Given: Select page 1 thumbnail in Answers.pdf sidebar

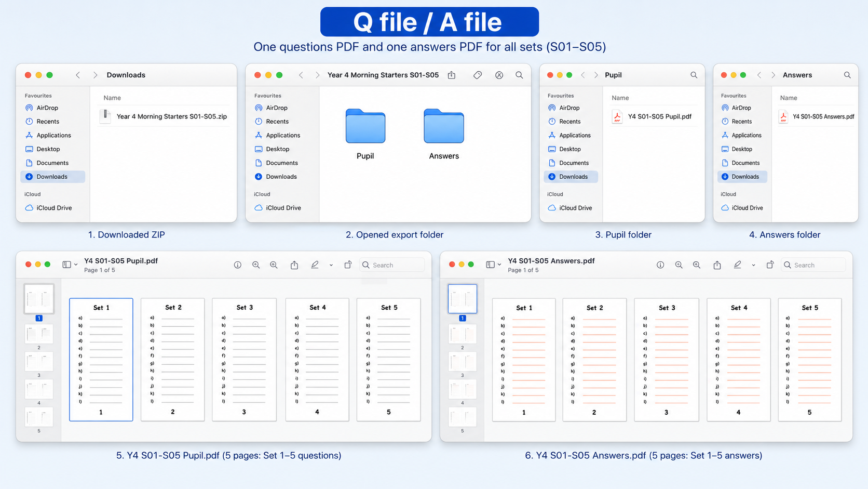Looking at the screenshot, I should 463,299.
